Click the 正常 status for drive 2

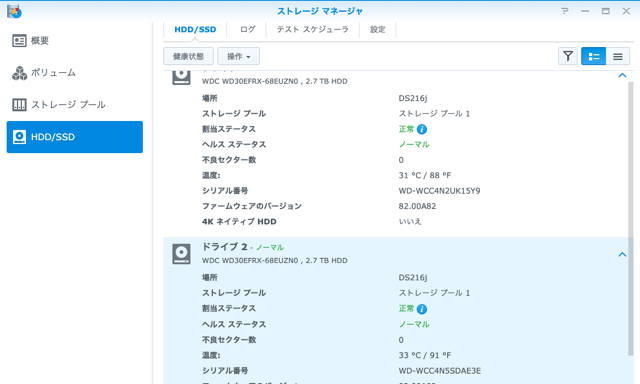pos(407,309)
